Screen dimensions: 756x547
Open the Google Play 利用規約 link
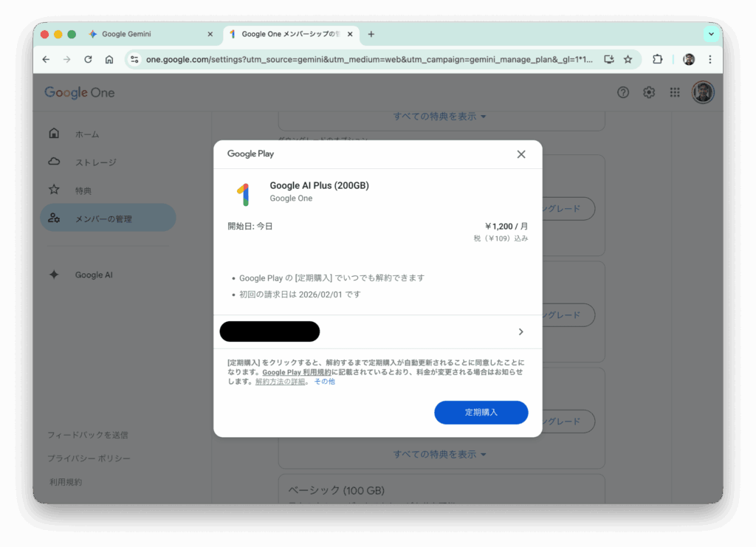(297, 372)
